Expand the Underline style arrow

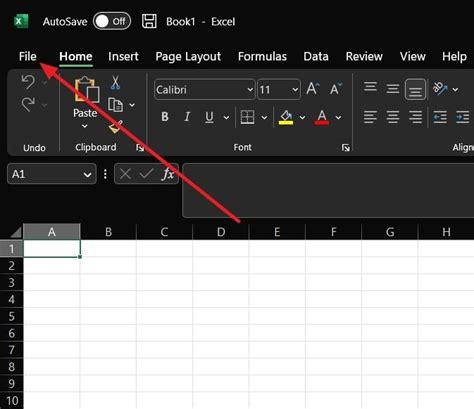coord(226,118)
